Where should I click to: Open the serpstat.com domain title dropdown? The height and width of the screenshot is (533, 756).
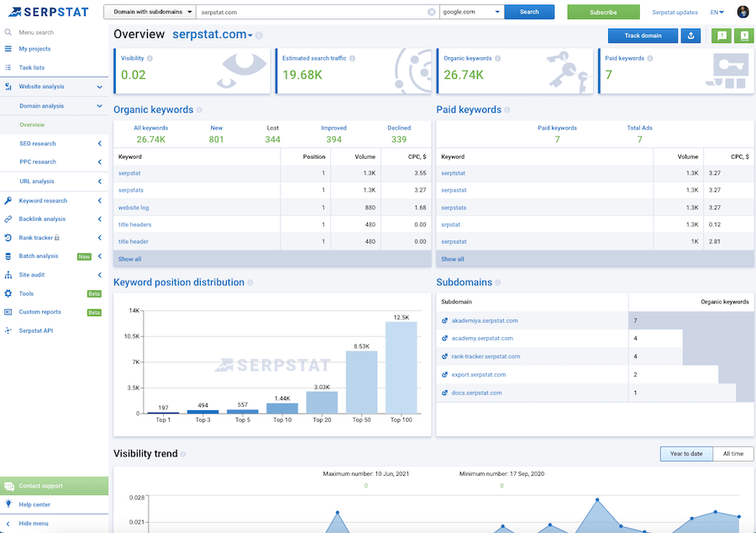tap(213, 34)
